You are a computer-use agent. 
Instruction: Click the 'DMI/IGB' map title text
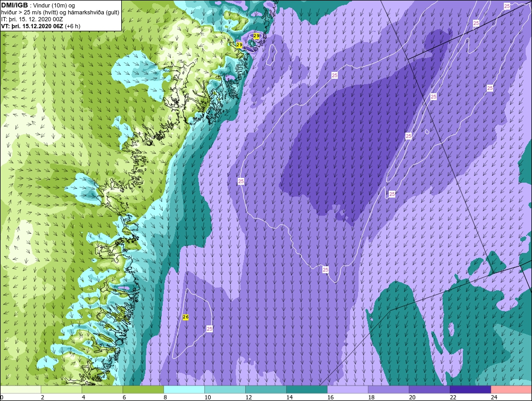coord(14,5)
